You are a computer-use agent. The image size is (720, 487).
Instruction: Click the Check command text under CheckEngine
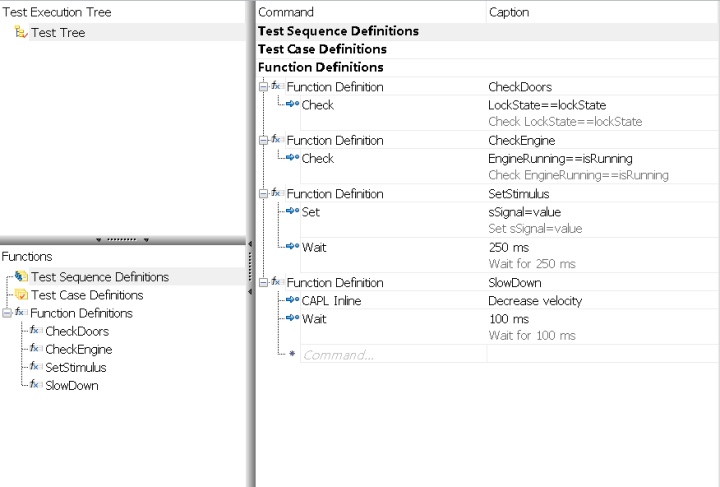[x=317, y=158]
